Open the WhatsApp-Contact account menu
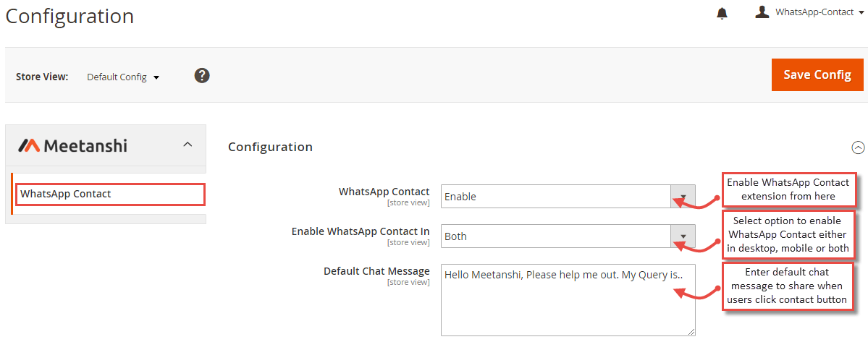 point(809,12)
